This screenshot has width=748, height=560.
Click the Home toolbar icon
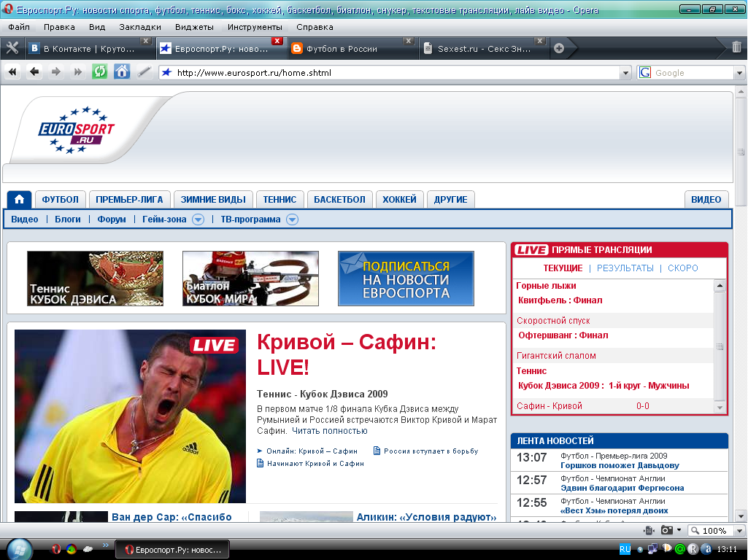122,71
